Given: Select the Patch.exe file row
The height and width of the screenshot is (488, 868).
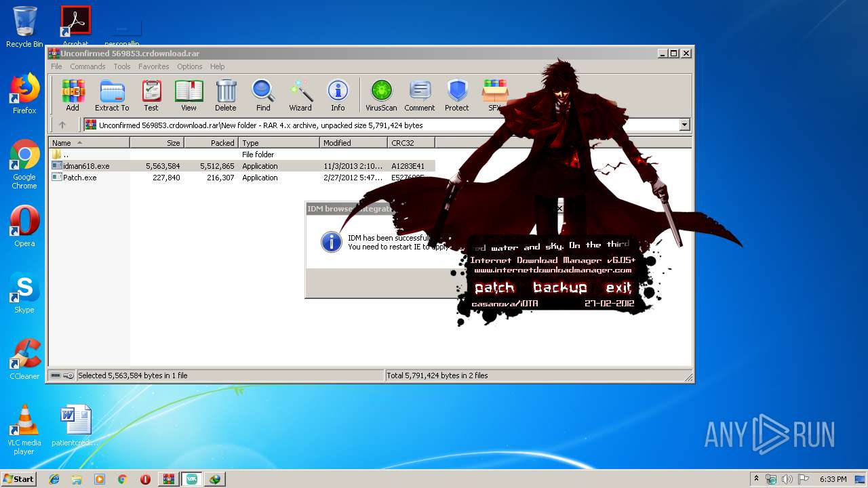Looking at the screenshot, I should click(x=242, y=178).
